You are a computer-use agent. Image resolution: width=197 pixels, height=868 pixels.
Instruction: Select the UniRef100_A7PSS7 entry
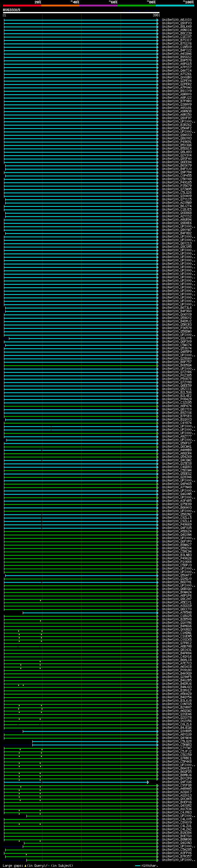tap(176, 67)
